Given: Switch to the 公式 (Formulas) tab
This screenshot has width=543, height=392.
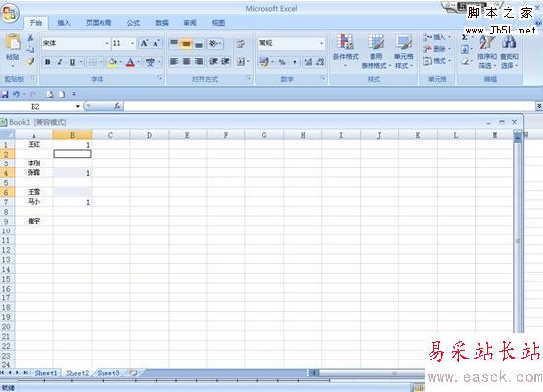Looking at the screenshot, I should 133,23.
